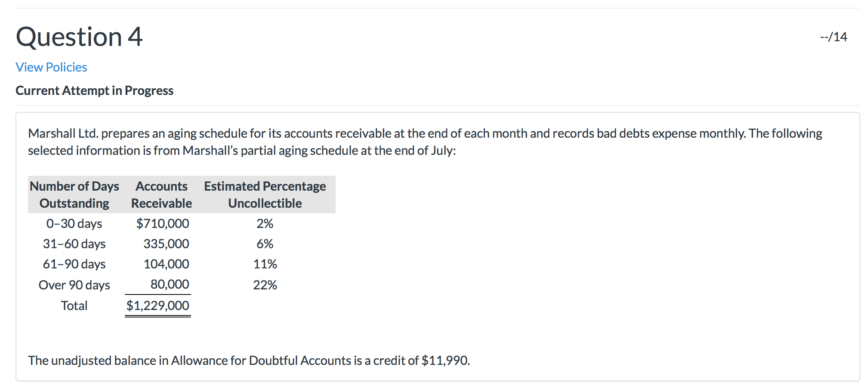Click the Estimated Percentage Uncollectible header
The height and width of the screenshot is (389, 868).
(265, 194)
